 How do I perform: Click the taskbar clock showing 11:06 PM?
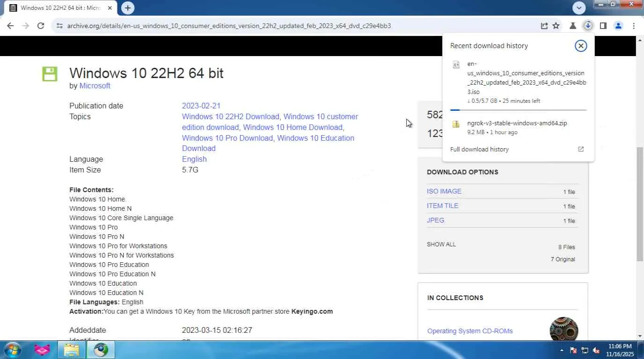(x=621, y=350)
